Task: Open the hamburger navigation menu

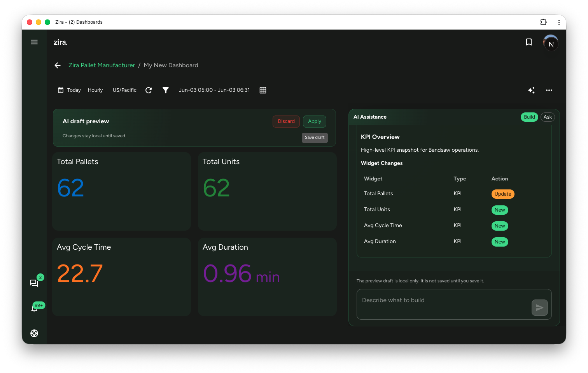Action: point(34,42)
